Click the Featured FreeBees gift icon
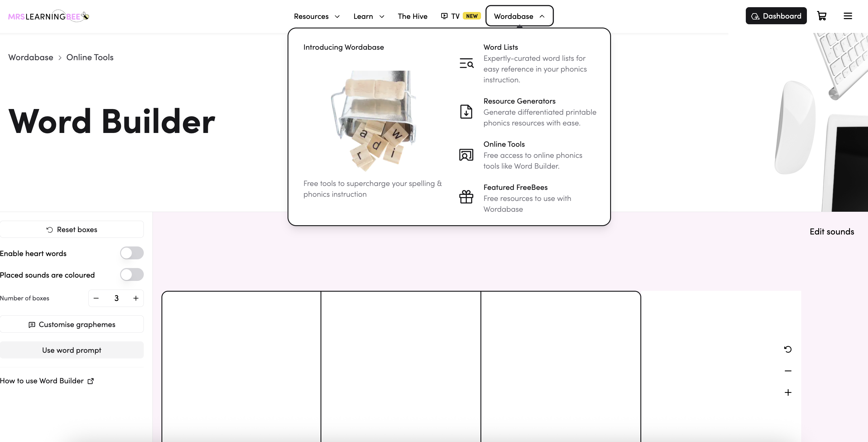The height and width of the screenshot is (442, 868). [466, 197]
